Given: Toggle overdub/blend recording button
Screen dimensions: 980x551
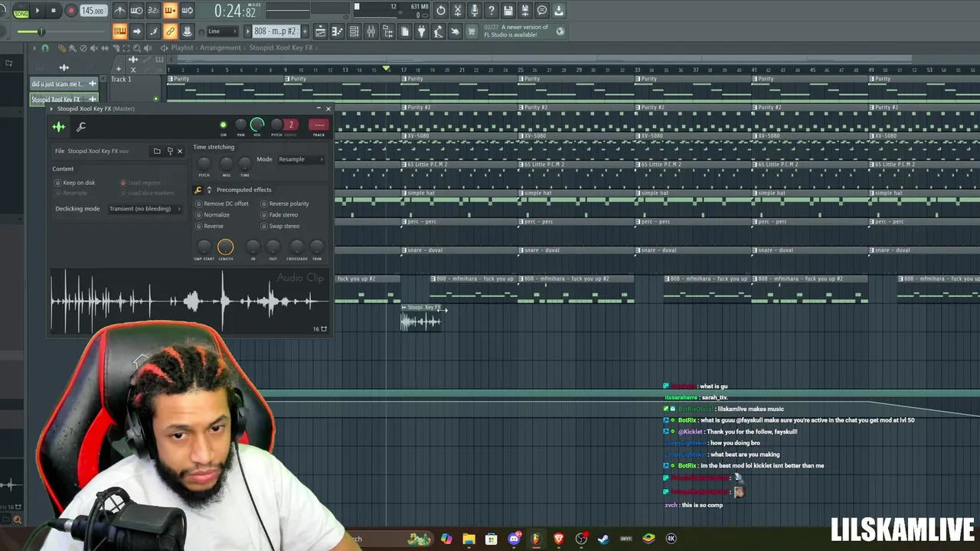Looking at the screenshot, I should (x=170, y=11).
